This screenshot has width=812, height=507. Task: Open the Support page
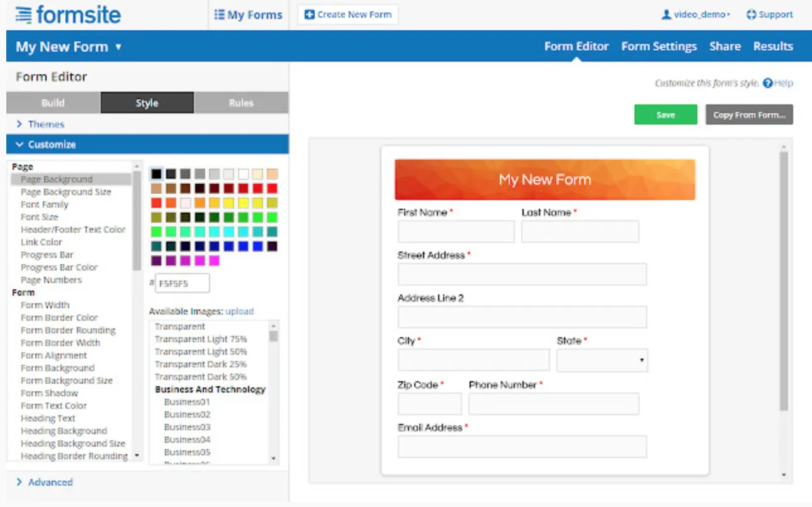769,14
